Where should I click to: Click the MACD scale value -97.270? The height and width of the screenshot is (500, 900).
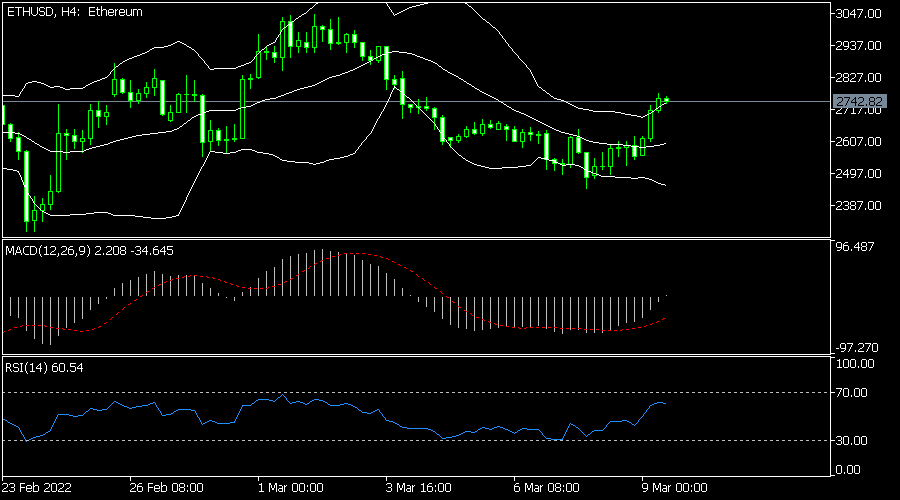[x=857, y=348]
